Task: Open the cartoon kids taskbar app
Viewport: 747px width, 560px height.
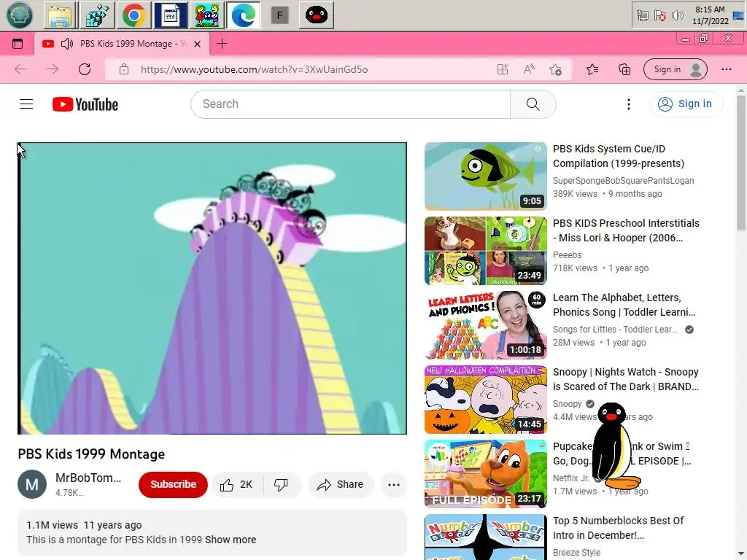Action: (206, 15)
